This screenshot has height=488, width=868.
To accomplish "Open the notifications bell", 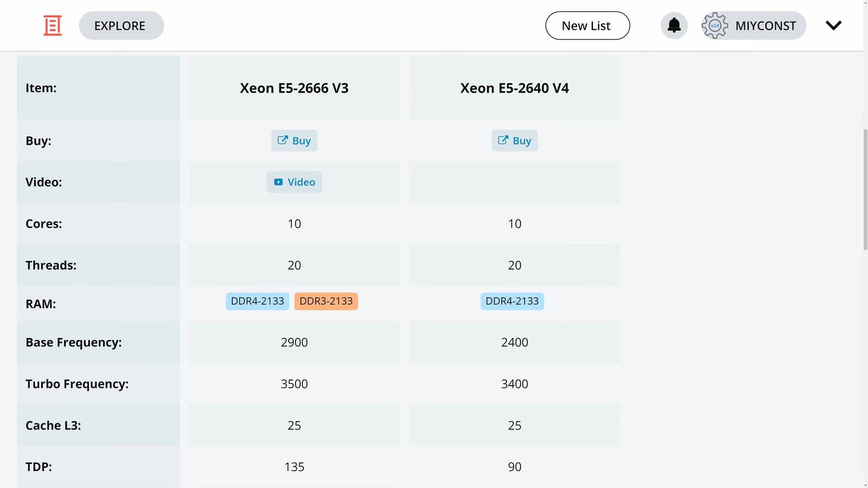I will coord(674,25).
